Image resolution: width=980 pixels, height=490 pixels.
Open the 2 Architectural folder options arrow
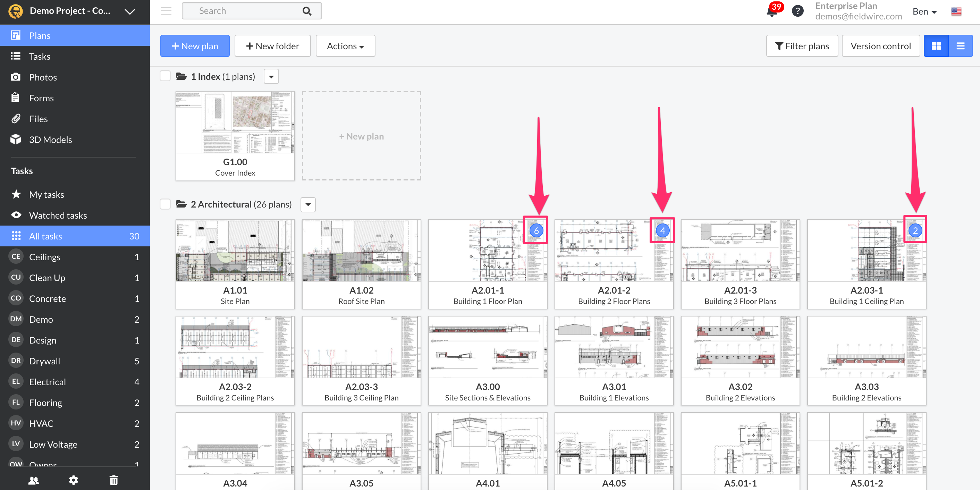(x=308, y=205)
